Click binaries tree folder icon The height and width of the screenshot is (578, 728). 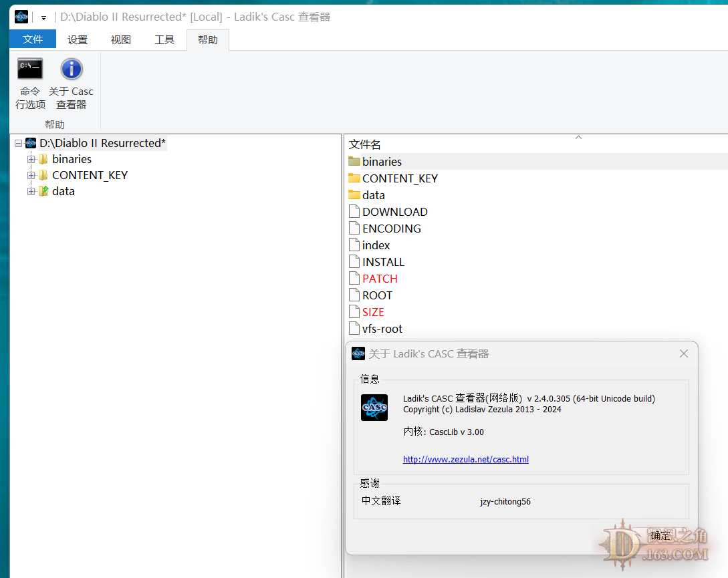click(43, 159)
